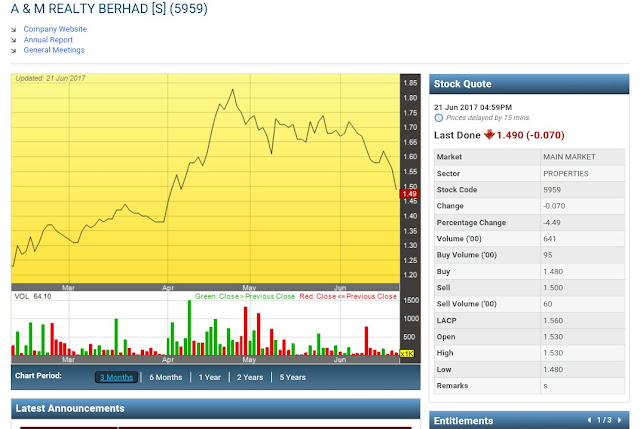Switch chart period to 5 Years

coord(292,377)
